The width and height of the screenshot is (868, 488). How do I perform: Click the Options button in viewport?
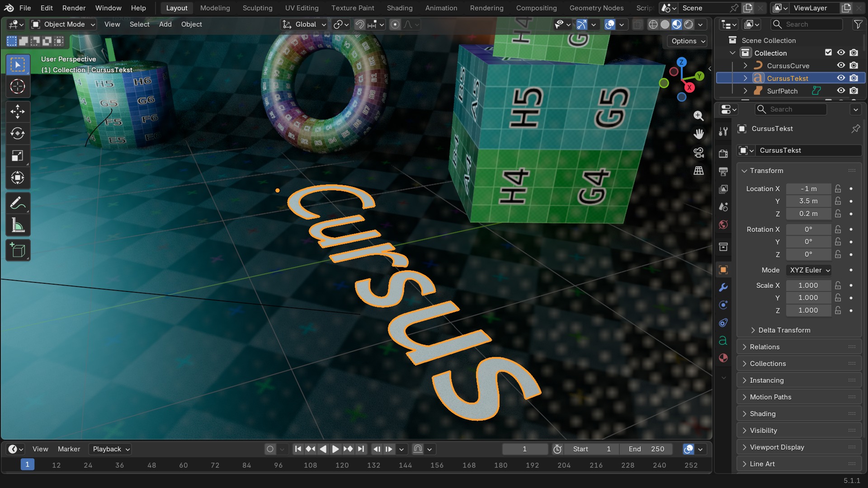click(x=688, y=41)
